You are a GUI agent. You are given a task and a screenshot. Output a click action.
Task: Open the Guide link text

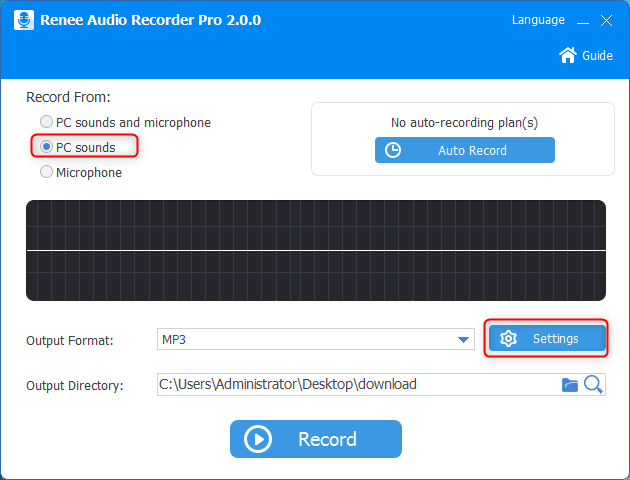[597, 56]
